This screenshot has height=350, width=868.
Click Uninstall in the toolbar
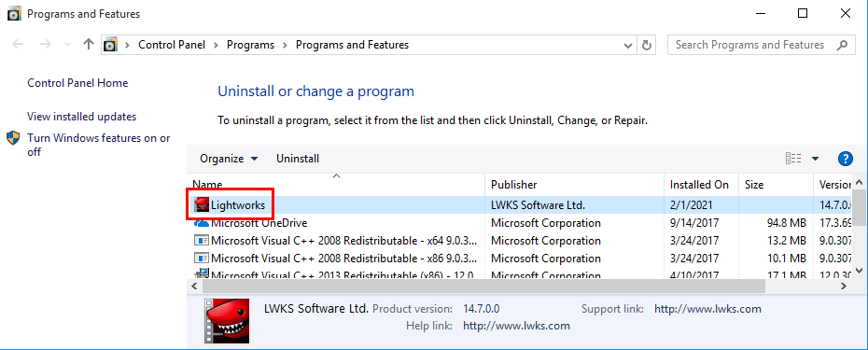pos(298,159)
